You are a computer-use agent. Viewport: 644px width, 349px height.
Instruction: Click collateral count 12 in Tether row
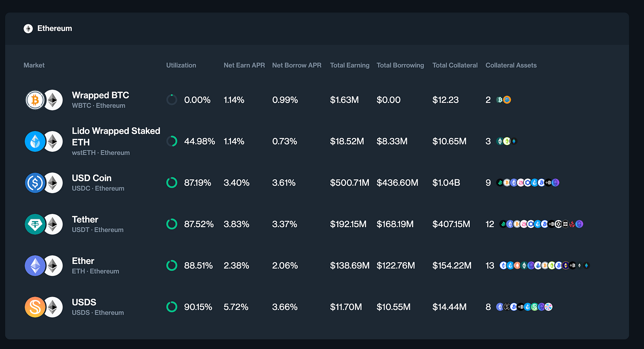tap(490, 224)
